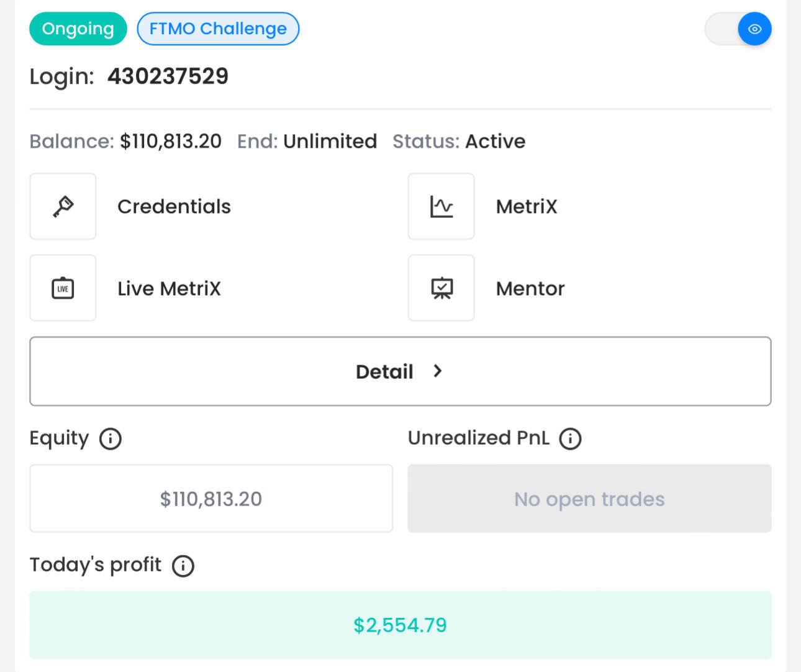Click today's profit amount $2,554.79
Screen dimensions: 801x672
coord(400,625)
